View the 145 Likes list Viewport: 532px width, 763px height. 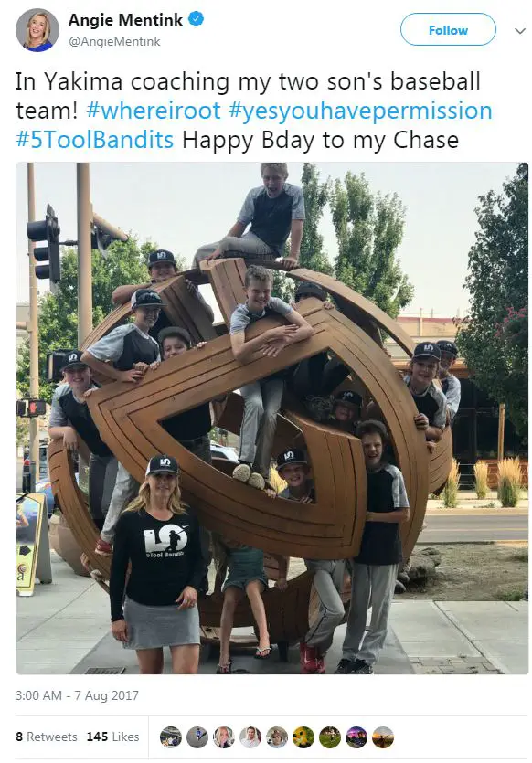pos(113,737)
